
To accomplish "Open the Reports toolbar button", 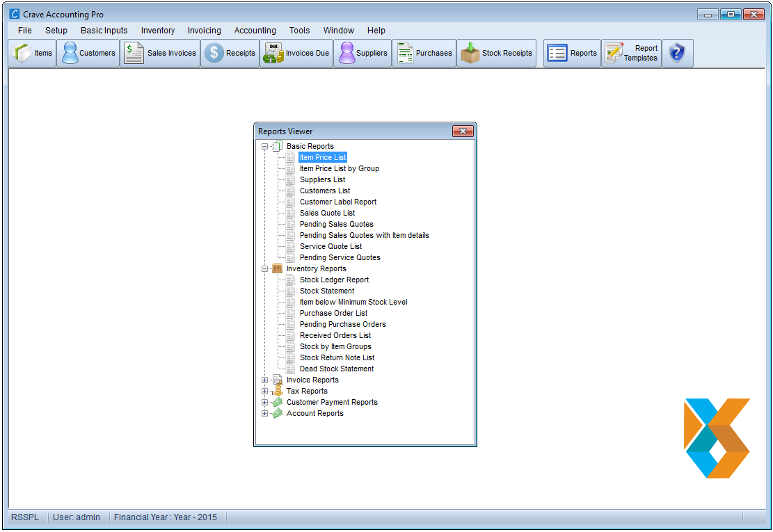I will click(573, 53).
